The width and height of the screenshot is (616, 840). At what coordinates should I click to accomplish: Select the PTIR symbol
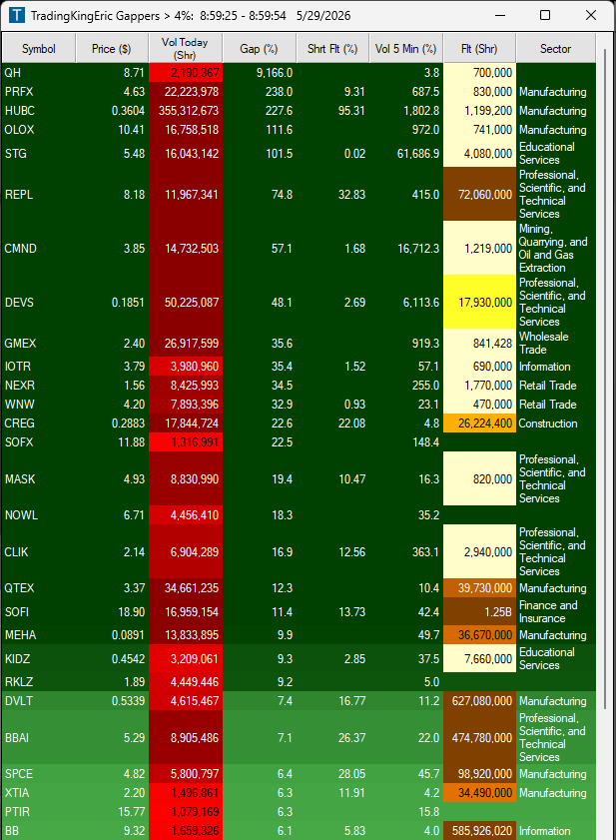click(x=17, y=812)
